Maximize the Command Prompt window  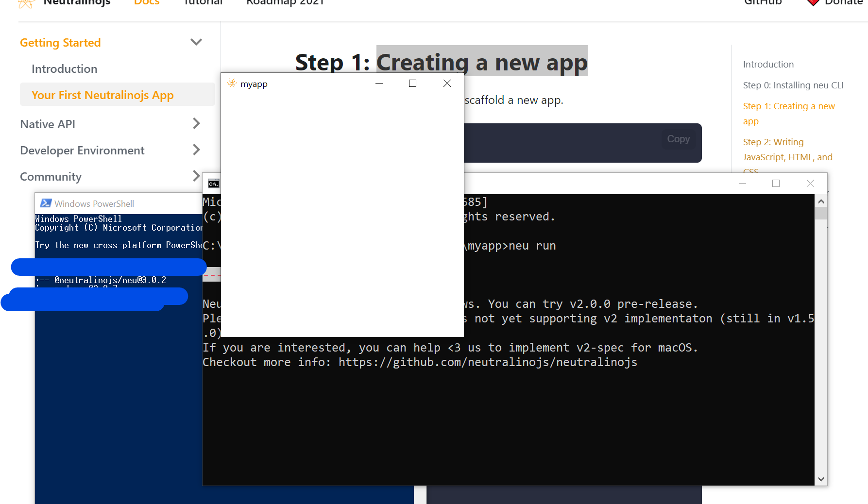[776, 184]
